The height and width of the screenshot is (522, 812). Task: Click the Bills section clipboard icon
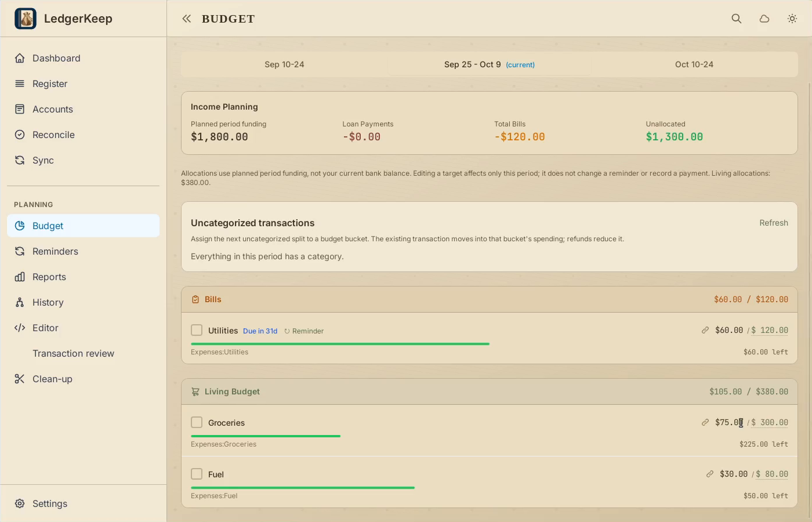pos(195,299)
